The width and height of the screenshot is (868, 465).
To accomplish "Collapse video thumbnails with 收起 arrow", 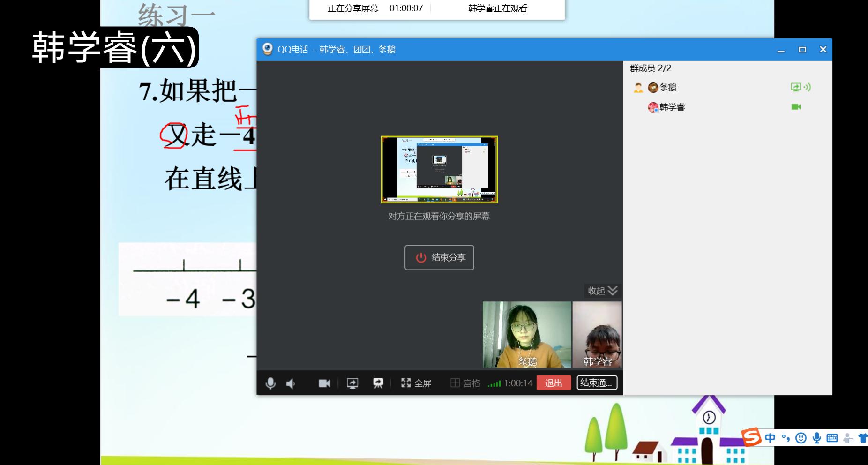I will pos(603,291).
